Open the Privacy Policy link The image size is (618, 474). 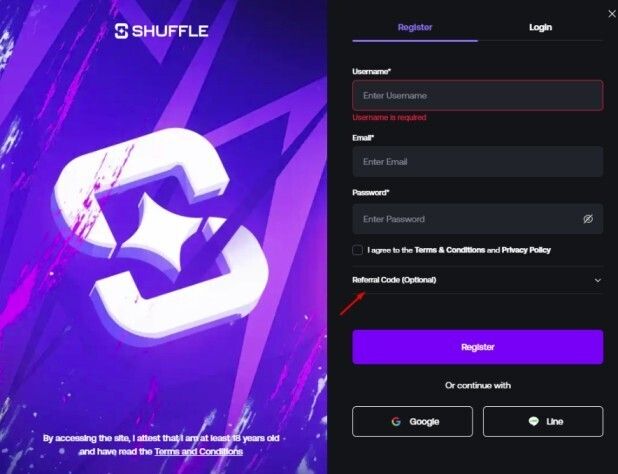(x=526, y=250)
